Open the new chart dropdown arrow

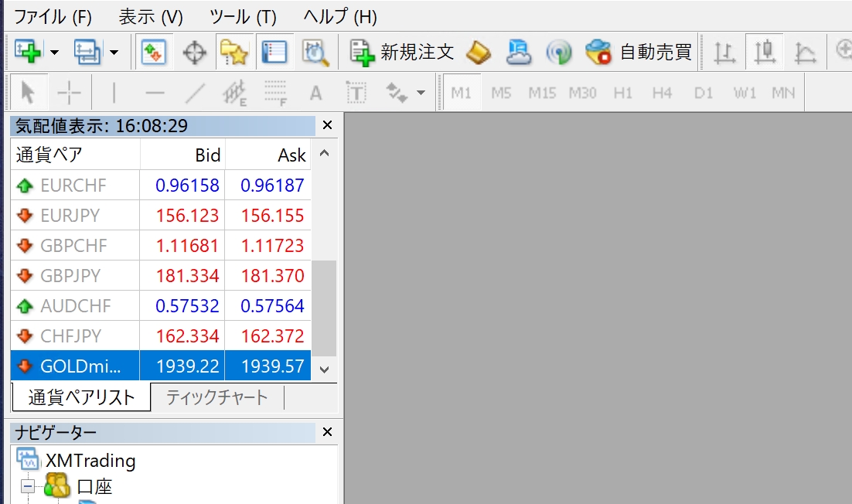pyautogui.click(x=54, y=53)
